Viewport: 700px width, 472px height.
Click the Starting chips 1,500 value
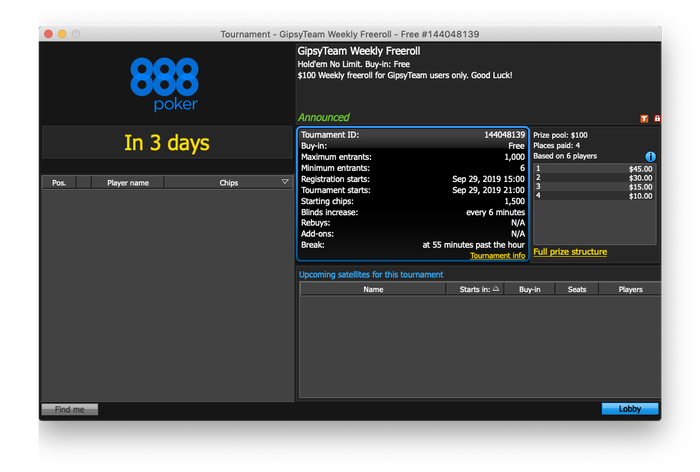point(514,201)
